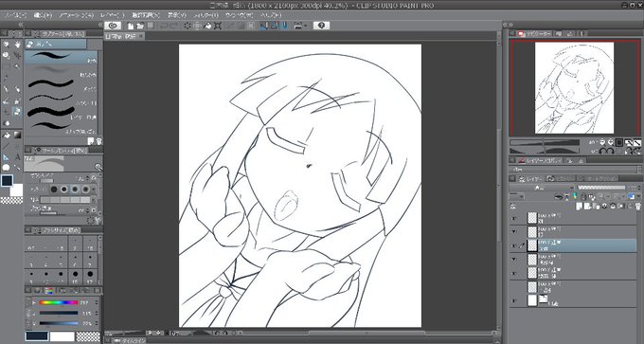Click the trash icon in Sub Tool palette
The width and height of the screenshot is (644, 344).
pyautogui.click(x=99, y=141)
